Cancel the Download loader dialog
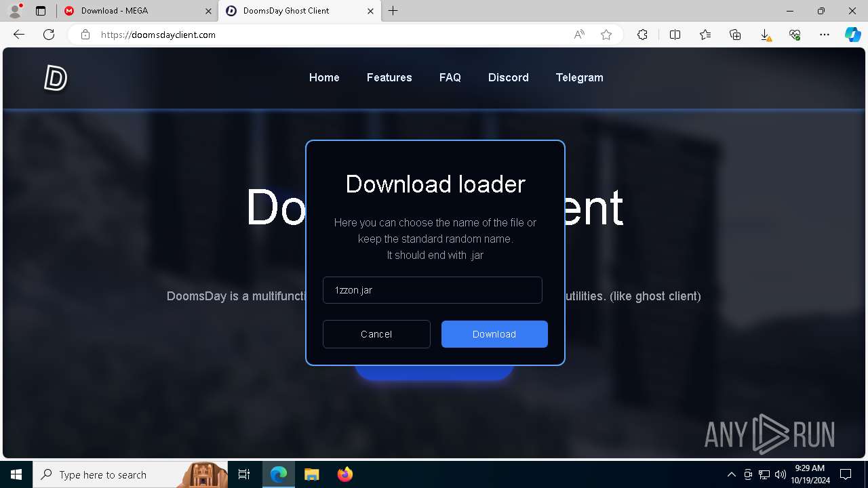 [376, 334]
